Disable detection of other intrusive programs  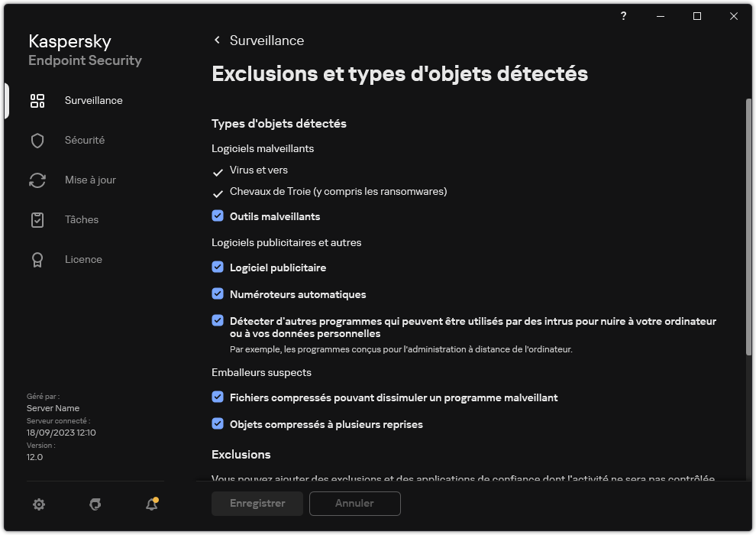click(x=218, y=320)
